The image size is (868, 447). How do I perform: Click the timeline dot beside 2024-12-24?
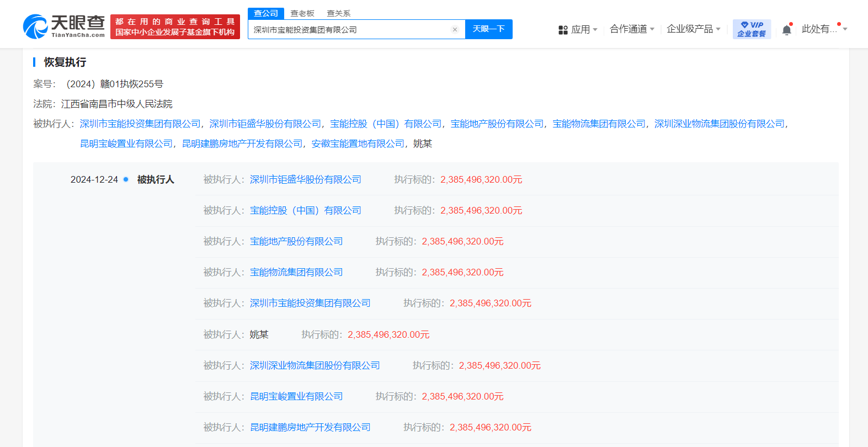tap(126, 179)
